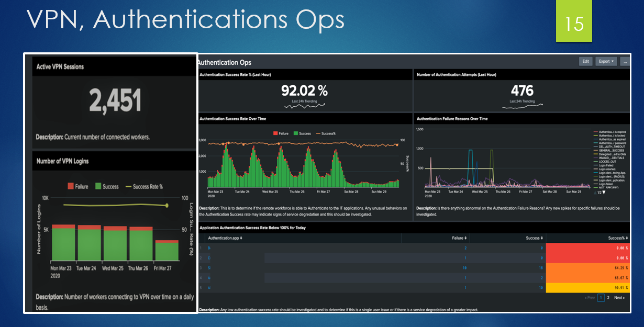Screen dimensions: 644x327
Task: Toggle the Login Failed legend entry
Action: click(604, 165)
